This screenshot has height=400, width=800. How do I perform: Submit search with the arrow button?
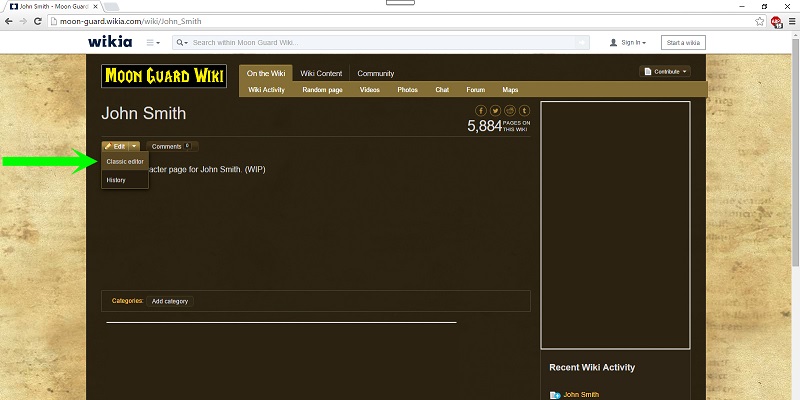582,43
